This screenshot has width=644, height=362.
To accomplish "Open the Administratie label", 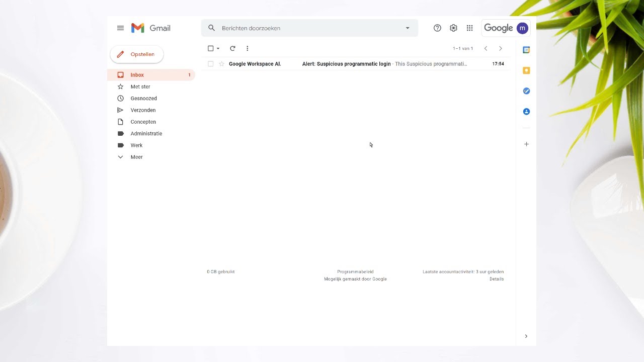I will (151, 134).
